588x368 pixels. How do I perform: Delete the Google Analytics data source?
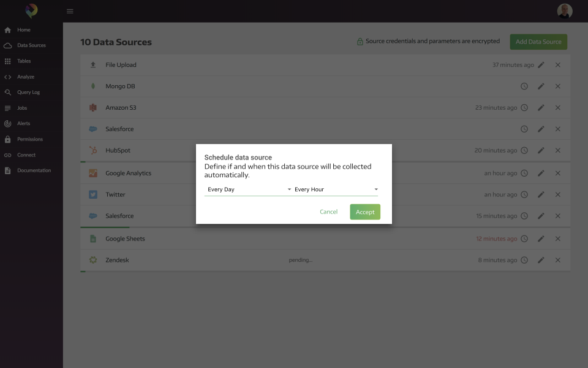(557, 173)
